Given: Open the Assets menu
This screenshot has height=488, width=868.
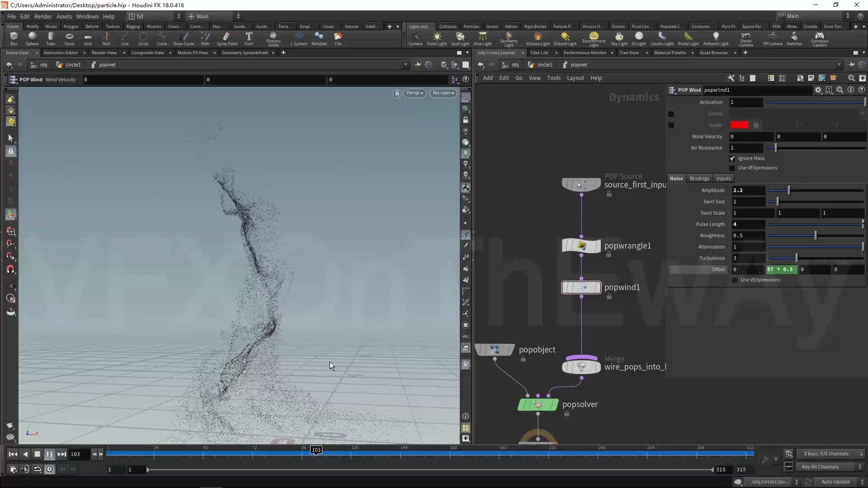Looking at the screenshot, I should (64, 16).
